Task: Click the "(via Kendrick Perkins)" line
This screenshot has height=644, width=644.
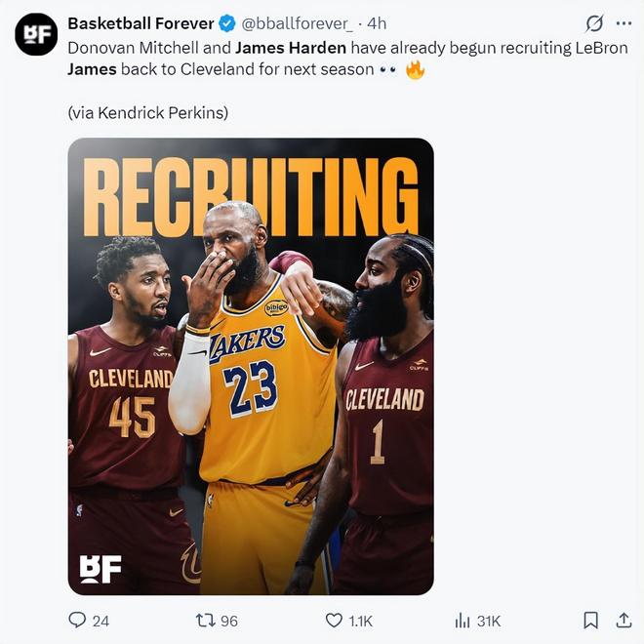Action: click(147, 112)
